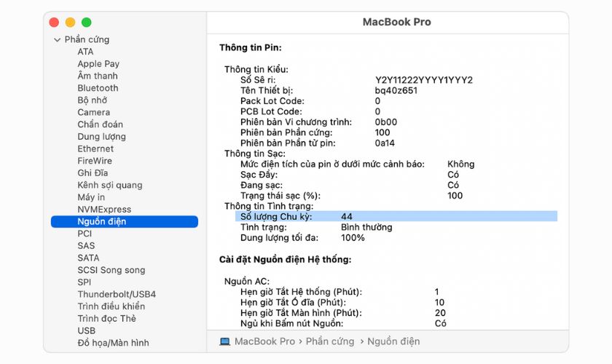Open Kênh sợi quang section
This screenshot has height=364, width=612.
coord(110,185)
